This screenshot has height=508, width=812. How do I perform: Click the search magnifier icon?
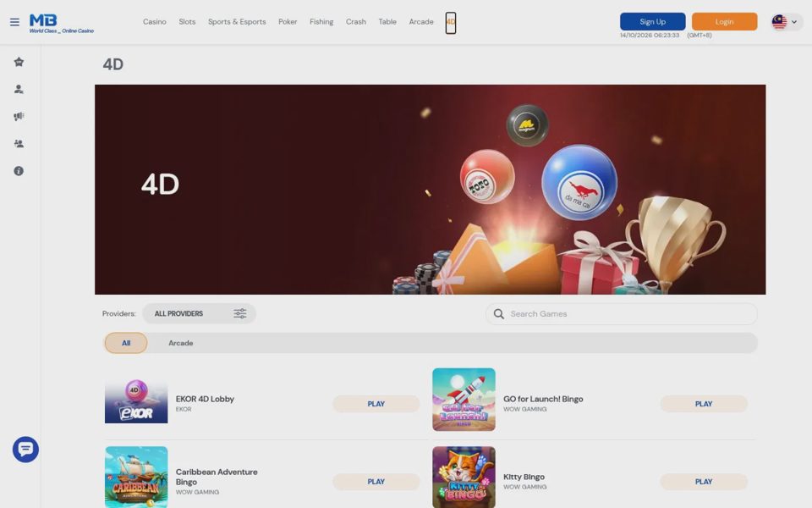coord(499,314)
